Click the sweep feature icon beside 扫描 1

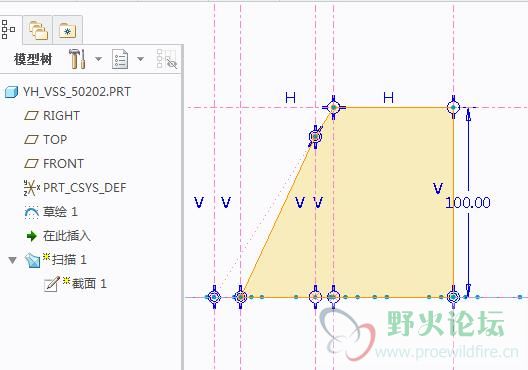(33, 260)
